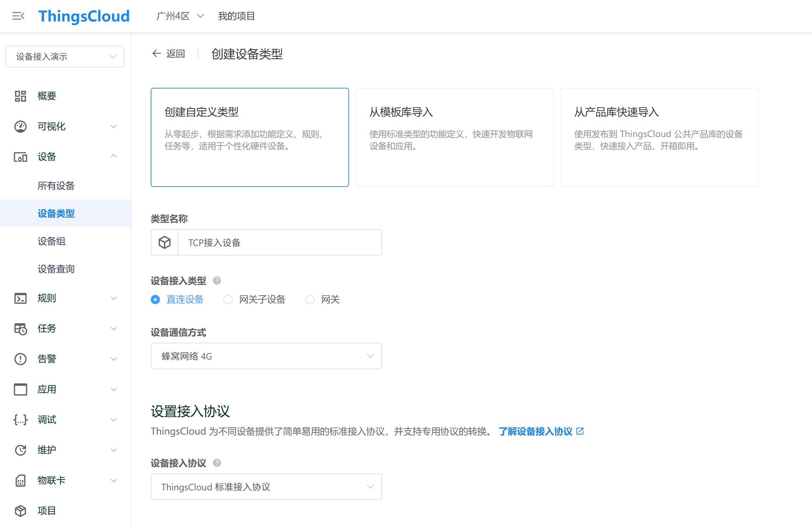Select the 直连设备 radio button
Image resolution: width=812 pixels, height=528 pixels.
coord(155,299)
